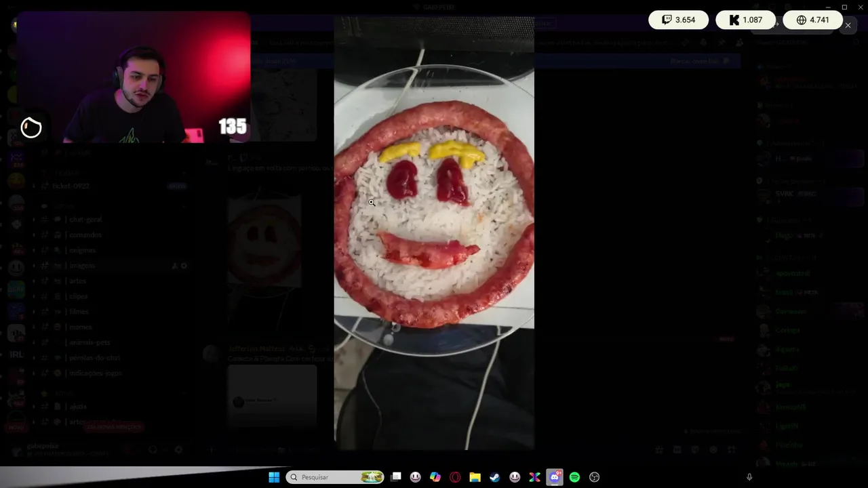Open Spotify from the taskbar
The width and height of the screenshot is (868, 488).
[574, 477]
